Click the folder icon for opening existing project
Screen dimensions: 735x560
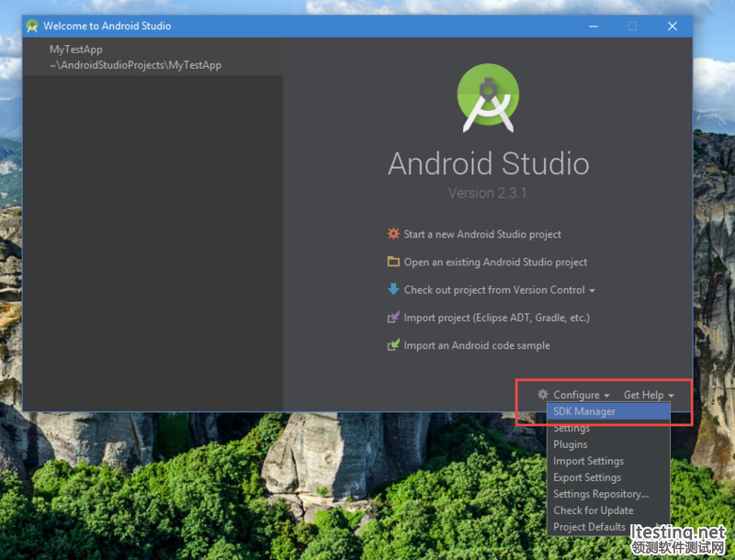click(x=393, y=262)
